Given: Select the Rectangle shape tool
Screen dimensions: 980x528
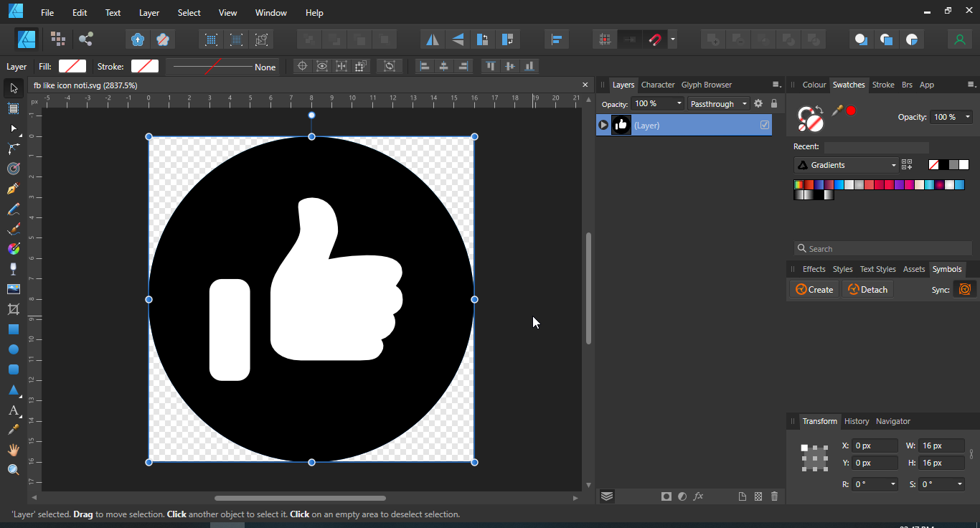Looking at the screenshot, I should tap(13, 329).
